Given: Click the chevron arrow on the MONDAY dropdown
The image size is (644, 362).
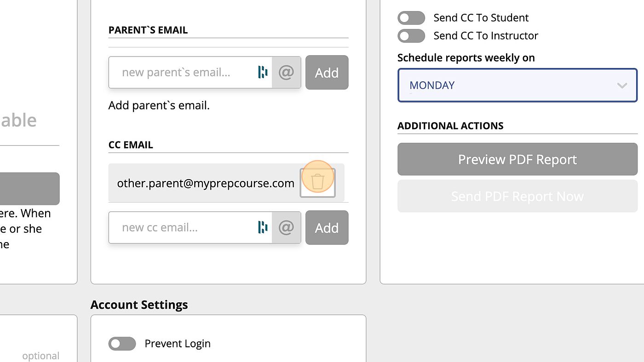Looking at the screenshot, I should click(622, 85).
